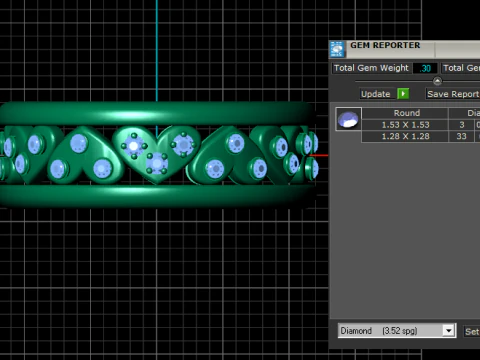Click the square-set gem at heart bottom
The image size is (480, 360).
tap(157, 164)
